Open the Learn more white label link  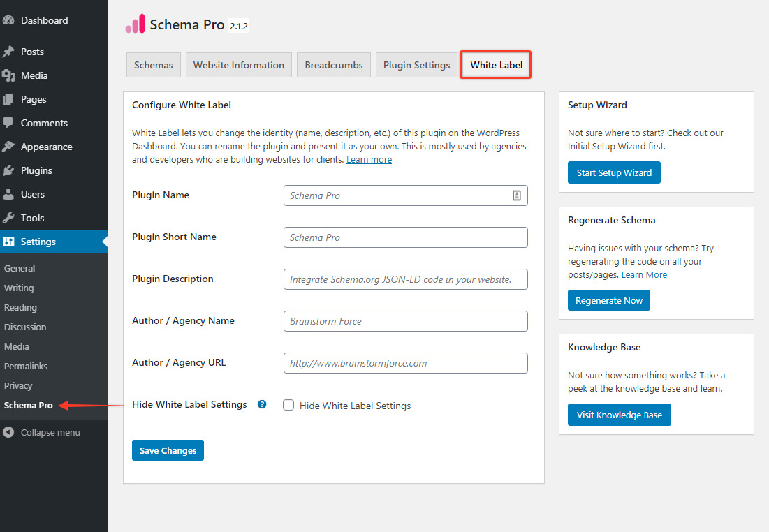point(369,159)
